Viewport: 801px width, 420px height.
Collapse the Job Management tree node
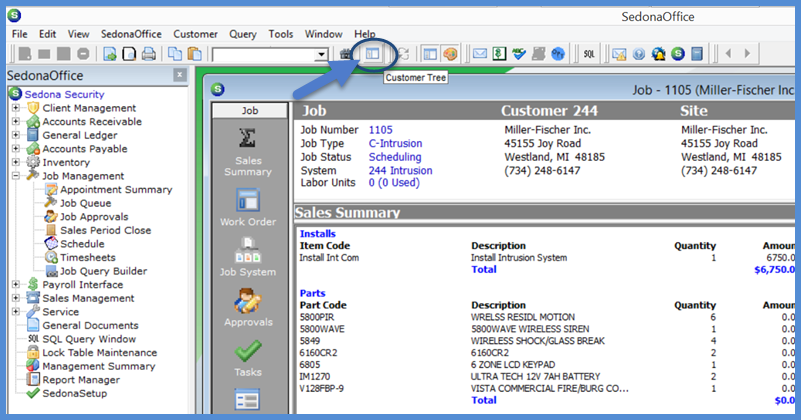[16, 176]
